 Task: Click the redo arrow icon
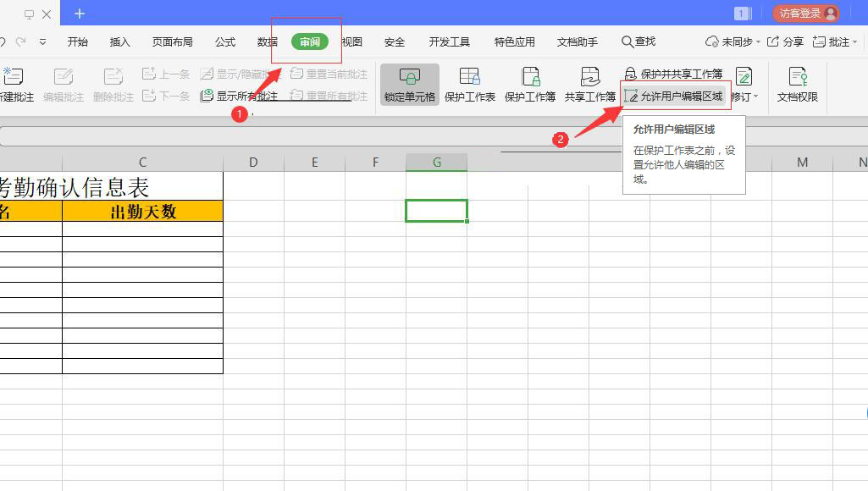coord(21,41)
